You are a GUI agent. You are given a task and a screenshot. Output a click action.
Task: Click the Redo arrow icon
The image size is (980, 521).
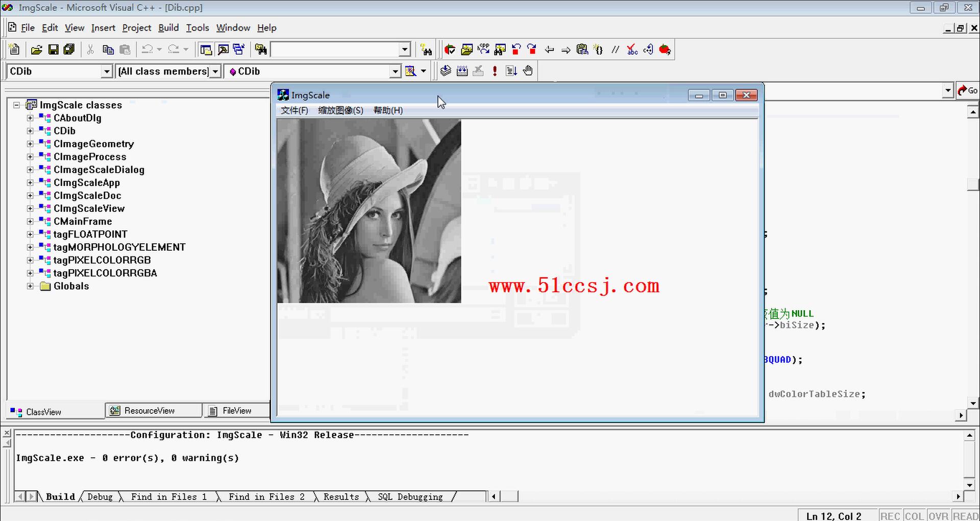click(x=174, y=50)
